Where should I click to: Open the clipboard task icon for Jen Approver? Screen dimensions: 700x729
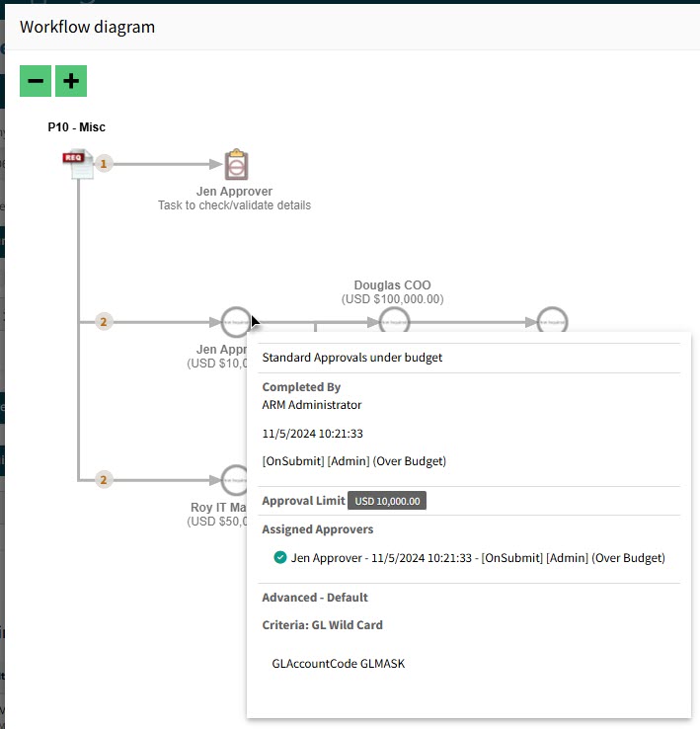click(x=235, y=164)
